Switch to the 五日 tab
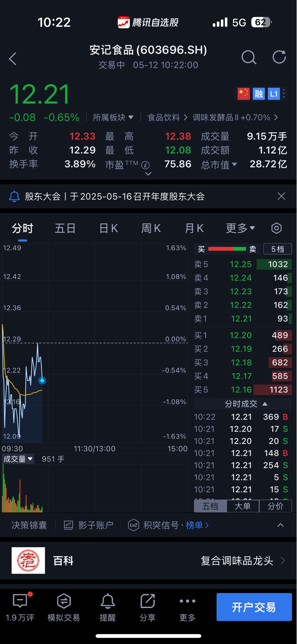 coord(65,228)
